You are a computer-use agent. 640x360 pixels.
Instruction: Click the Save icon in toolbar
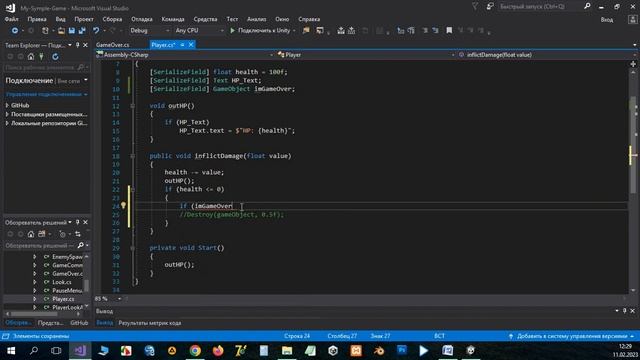(x=71, y=31)
